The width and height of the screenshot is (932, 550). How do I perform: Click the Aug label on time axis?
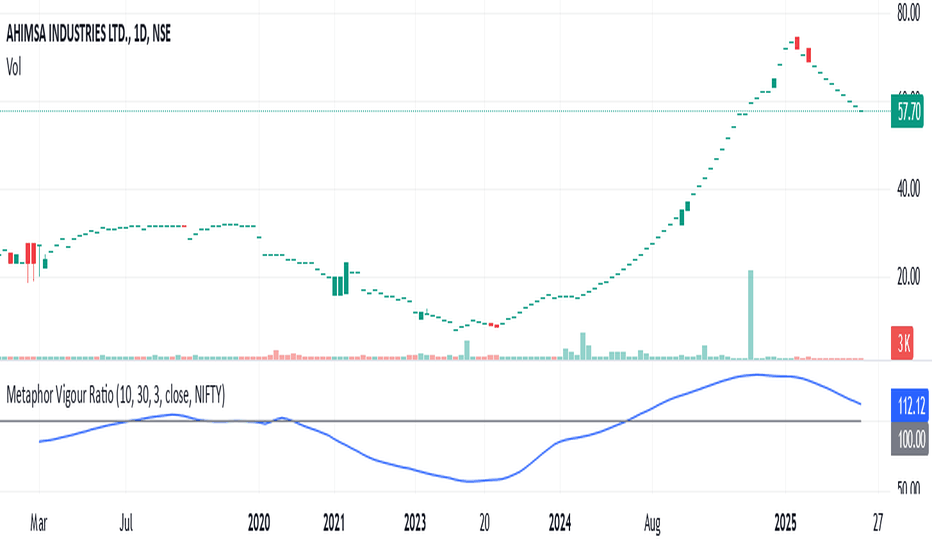point(652,524)
